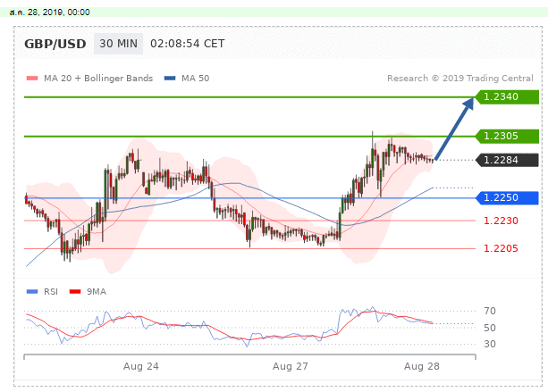
Task: Click the RSI 30 level label
Action: click(x=490, y=344)
